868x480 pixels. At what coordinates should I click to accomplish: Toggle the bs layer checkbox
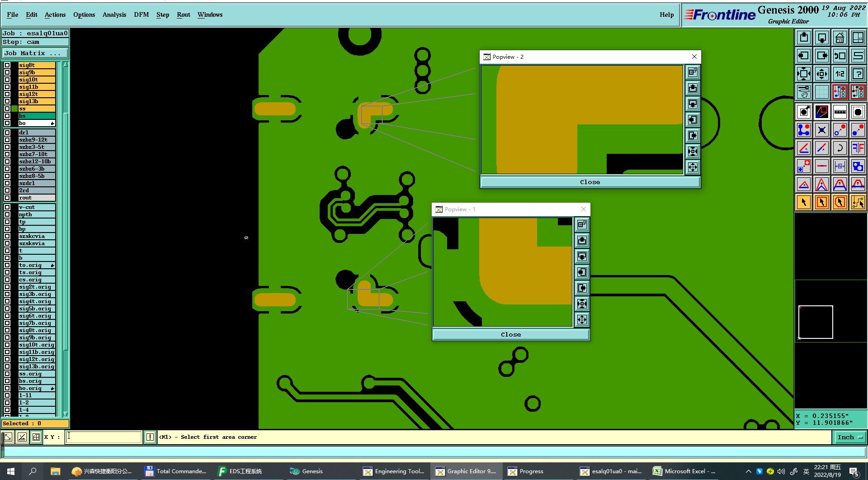tap(7, 116)
